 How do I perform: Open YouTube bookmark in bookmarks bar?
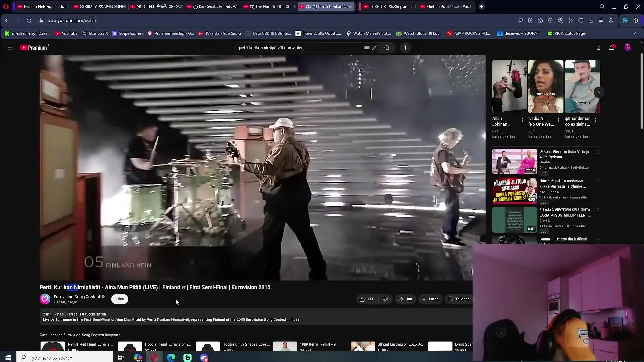coord(66,34)
